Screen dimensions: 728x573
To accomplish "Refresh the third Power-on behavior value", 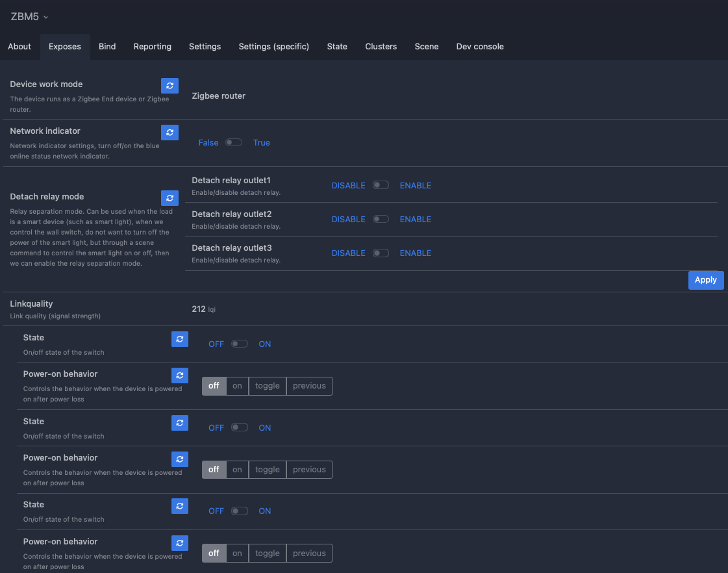I will [x=180, y=543].
